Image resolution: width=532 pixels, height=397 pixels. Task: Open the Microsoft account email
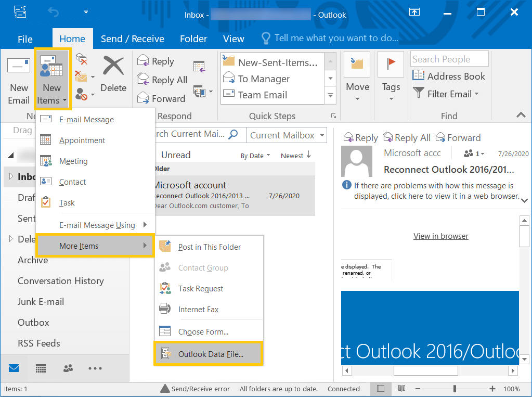click(235, 195)
